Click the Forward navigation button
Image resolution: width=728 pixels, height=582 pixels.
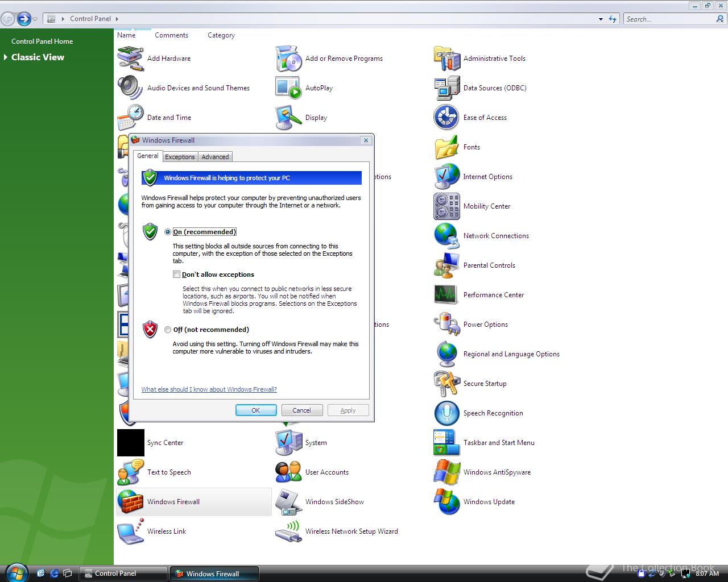[x=23, y=19]
